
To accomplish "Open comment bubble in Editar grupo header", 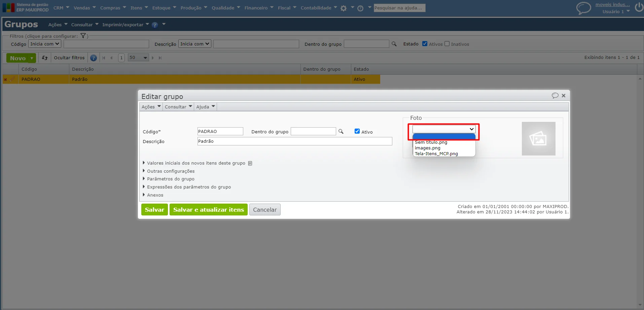I will 555,96.
